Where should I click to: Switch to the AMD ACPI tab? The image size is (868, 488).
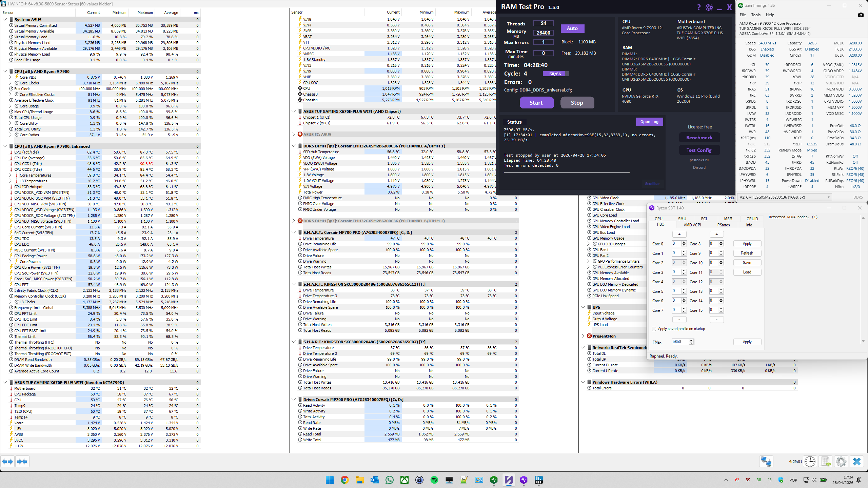coord(692,225)
